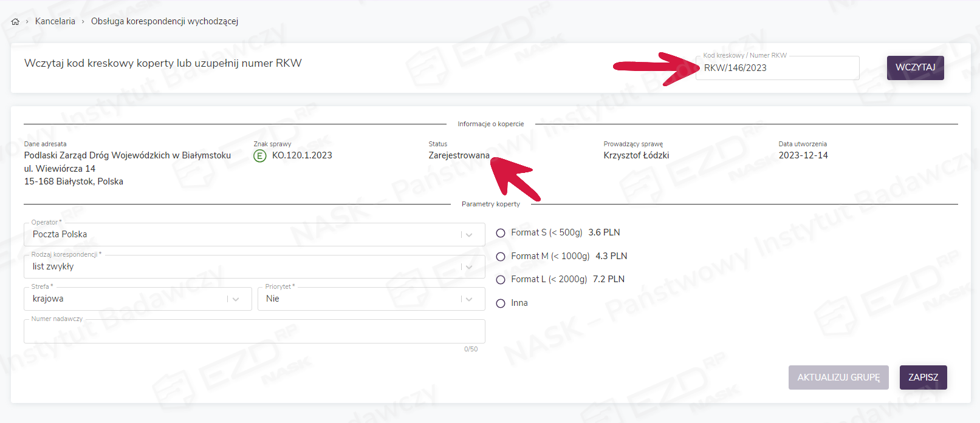Pick Format L (< 2000g) radio option
The image size is (980, 423).
point(501,280)
